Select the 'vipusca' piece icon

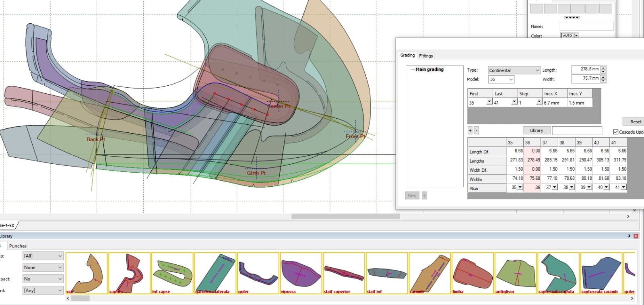(x=301, y=273)
